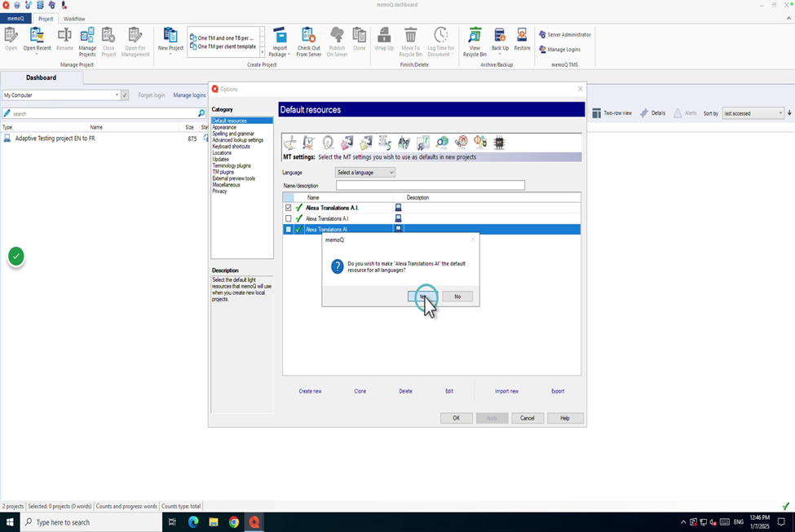Open the pink puzzle TM settings icon
The height and width of the screenshot is (532, 795).
coord(347,143)
